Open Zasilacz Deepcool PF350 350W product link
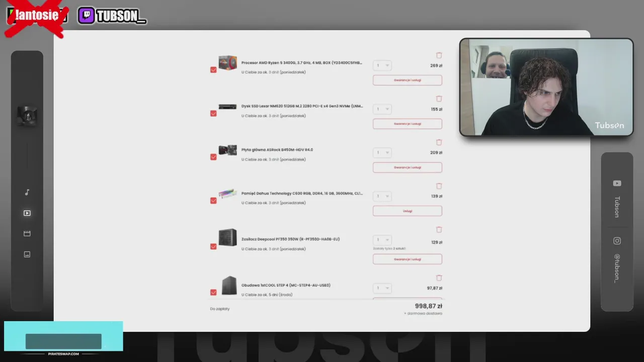The image size is (644, 362). click(290, 239)
